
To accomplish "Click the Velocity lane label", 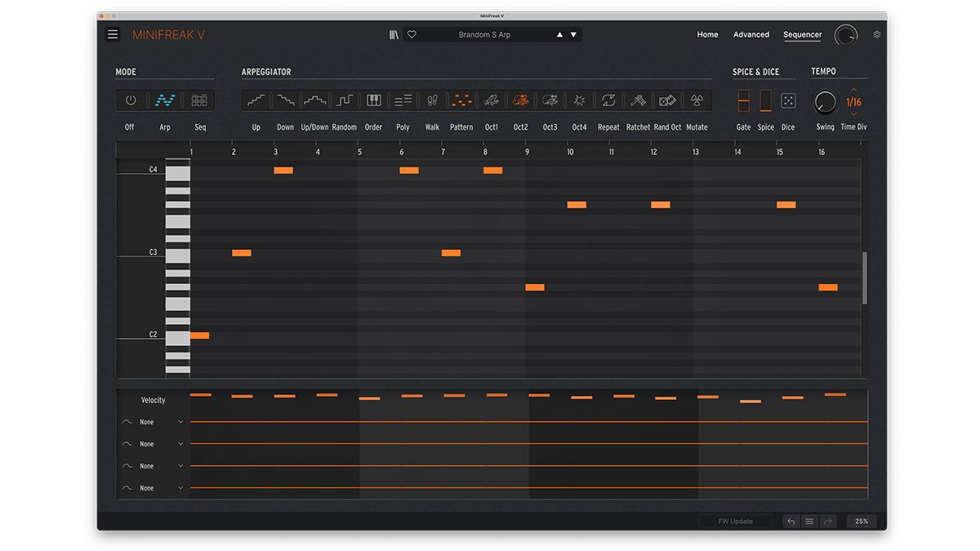I will (153, 400).
